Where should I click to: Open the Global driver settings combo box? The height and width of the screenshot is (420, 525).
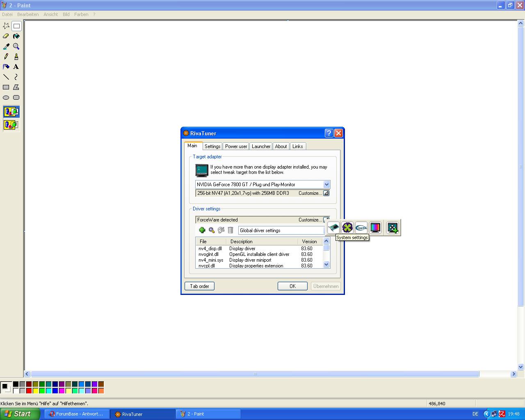pos(281,231)
